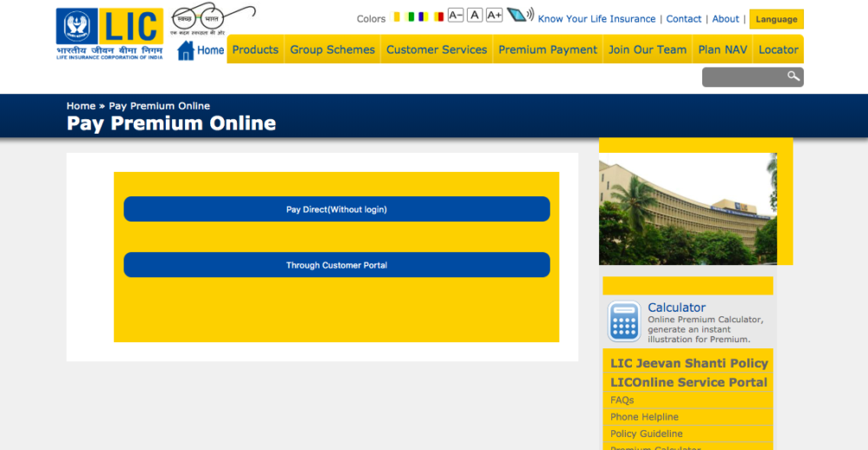The height and width of the screenshot is (450, 868).
Task: Click Home in the breadcrumb
Action: [81, 106]
